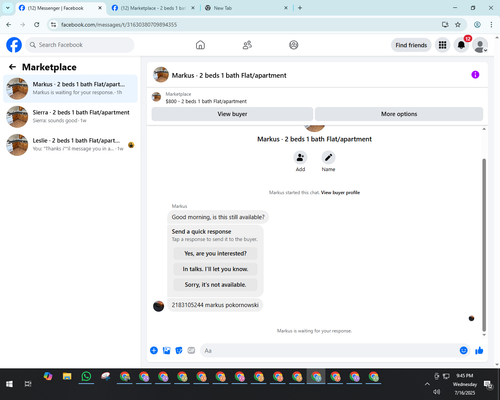
Task: Open the account profile avatar menu
Action: (480, 45)
